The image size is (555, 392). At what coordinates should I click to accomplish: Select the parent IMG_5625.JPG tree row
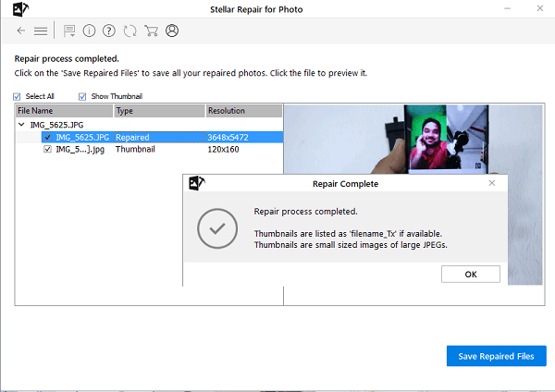click(56, 125)
